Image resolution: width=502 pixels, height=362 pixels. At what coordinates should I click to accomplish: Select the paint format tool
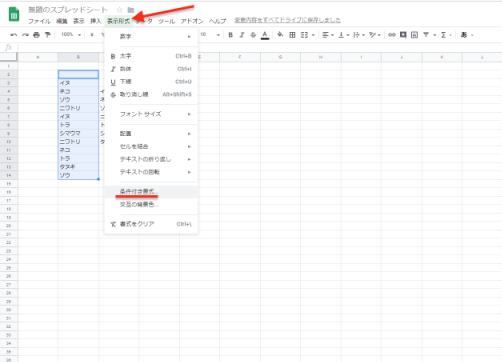[x=48, y=35]
